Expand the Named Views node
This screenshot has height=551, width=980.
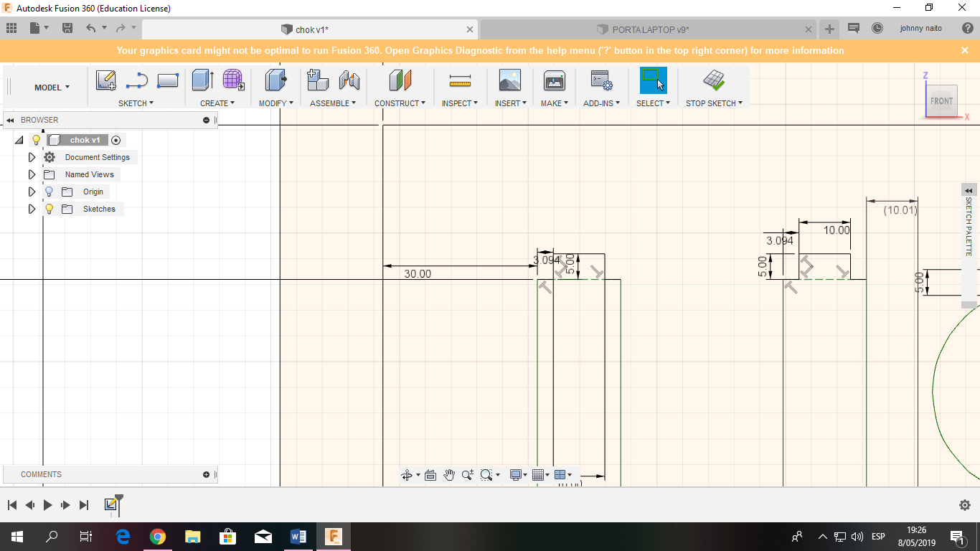pyautogui.click(x=32, y=174)
